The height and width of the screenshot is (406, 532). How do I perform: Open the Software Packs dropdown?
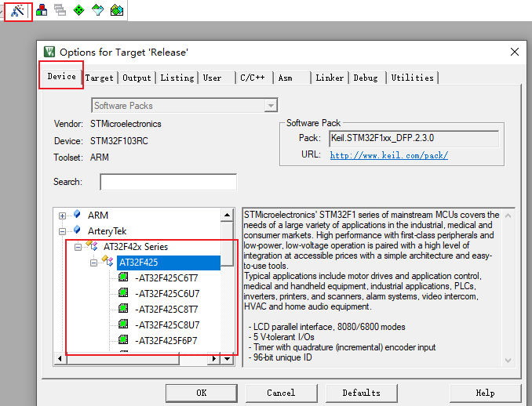pos(271,105)
